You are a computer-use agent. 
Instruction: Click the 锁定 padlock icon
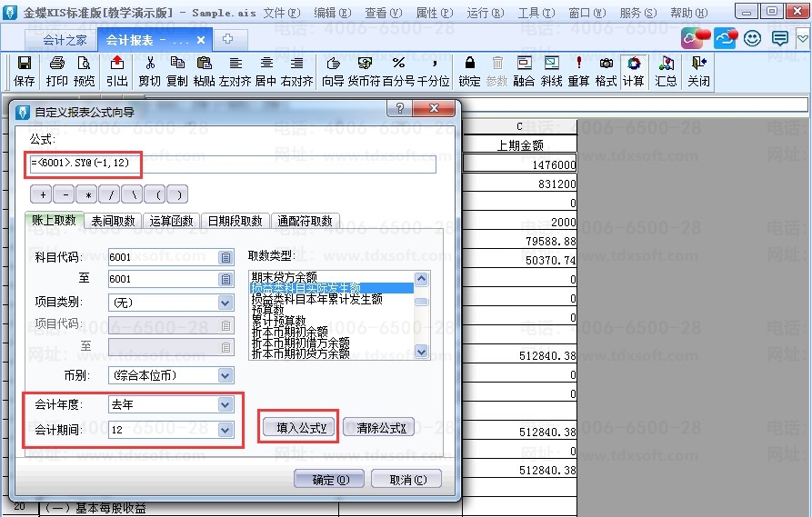point(469,64)
